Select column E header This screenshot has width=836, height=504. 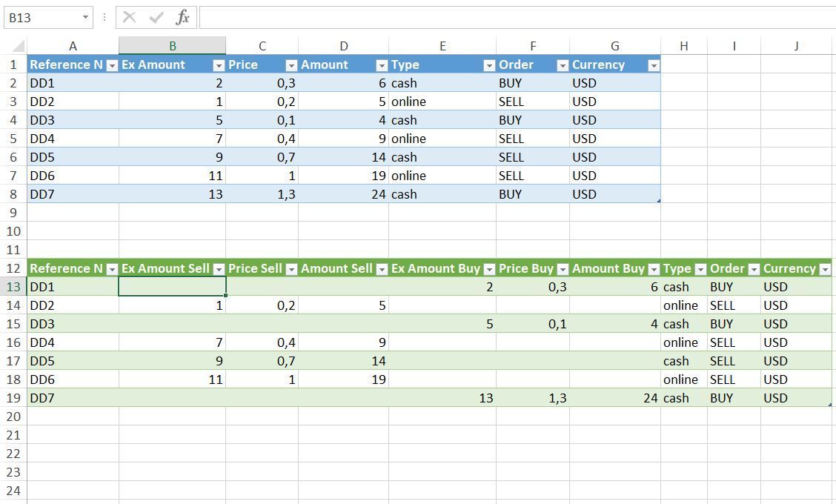point(442,46)
